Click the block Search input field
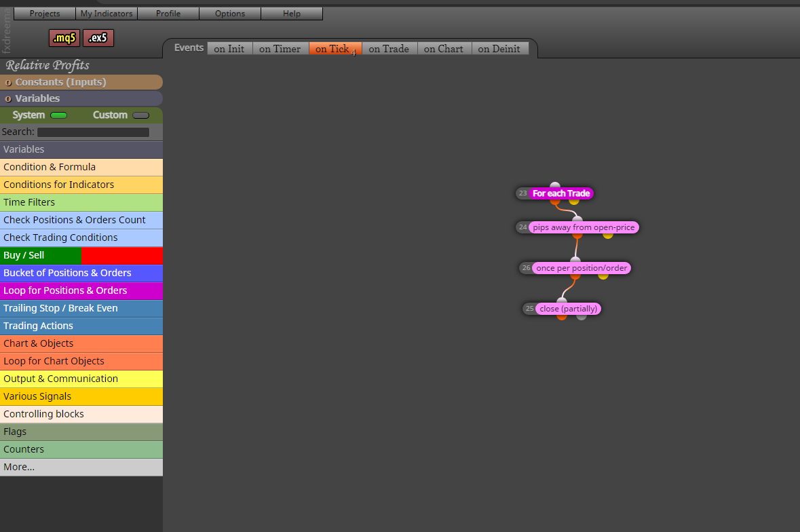This screenshot has height=532, width=800. tap(94, 132)
